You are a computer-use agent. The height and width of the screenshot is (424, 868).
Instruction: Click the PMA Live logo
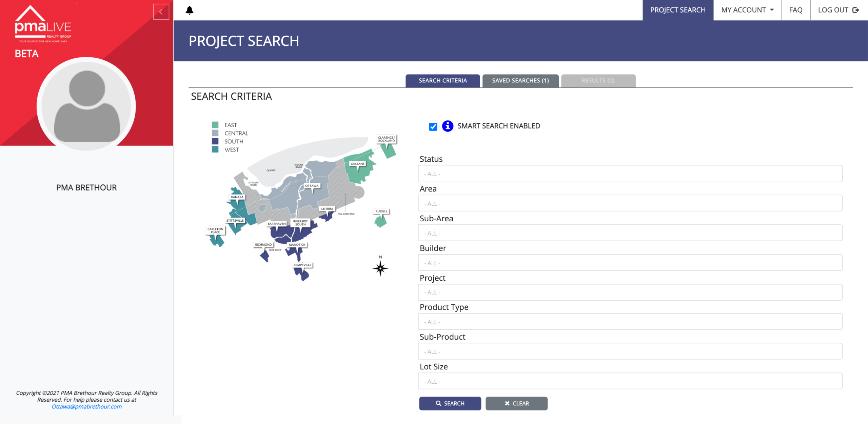(x=43, y=24)
